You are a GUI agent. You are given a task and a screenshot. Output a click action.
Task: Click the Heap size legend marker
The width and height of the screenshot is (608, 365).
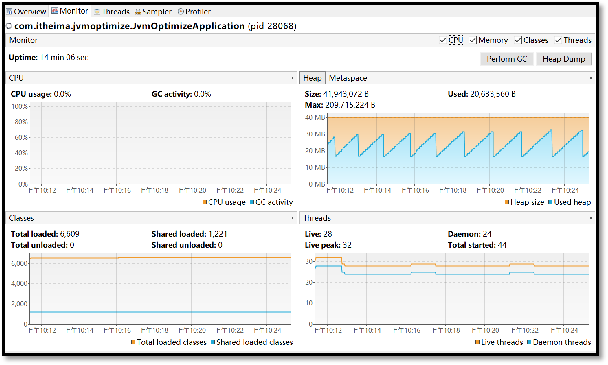tap(507, 202)
